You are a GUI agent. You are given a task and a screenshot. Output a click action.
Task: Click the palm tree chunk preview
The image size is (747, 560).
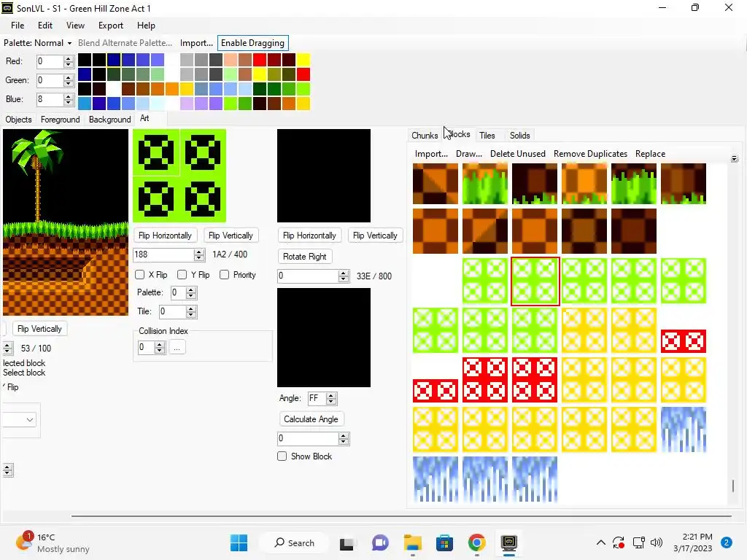pos(66,222)
